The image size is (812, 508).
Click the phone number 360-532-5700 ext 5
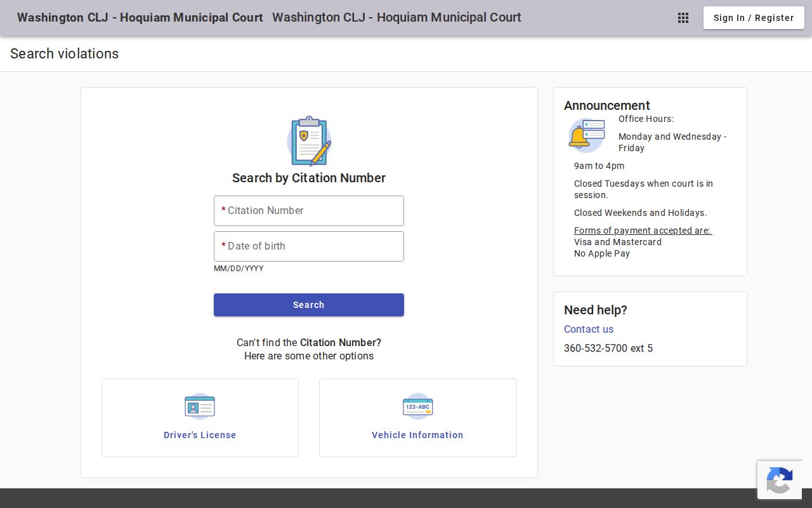[x=608, y=348]
